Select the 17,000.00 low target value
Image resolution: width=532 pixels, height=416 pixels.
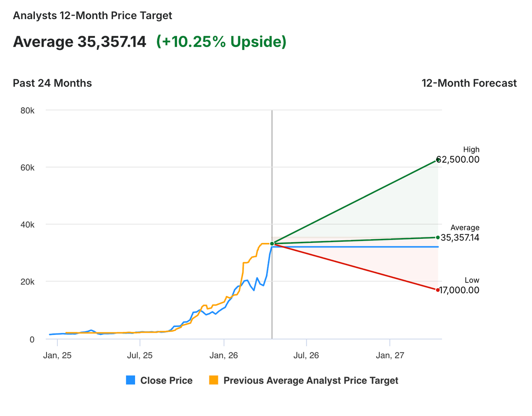(460, 290)
